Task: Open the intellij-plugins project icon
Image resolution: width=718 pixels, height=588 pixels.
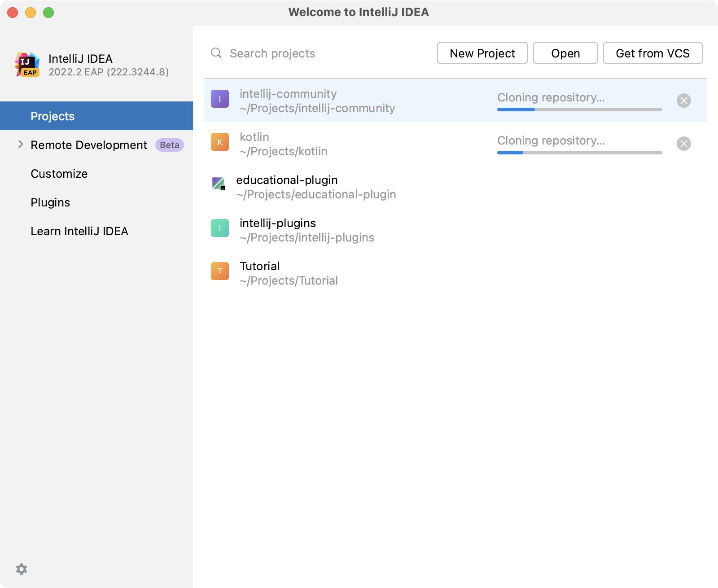Action: 219,228
